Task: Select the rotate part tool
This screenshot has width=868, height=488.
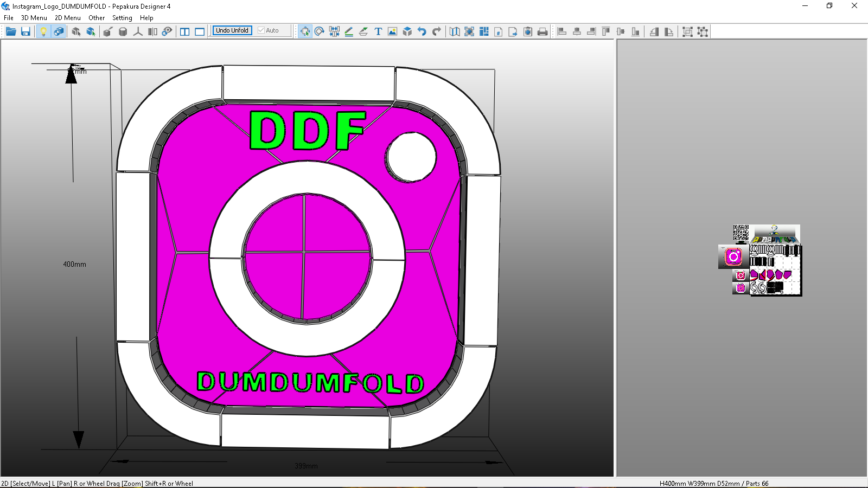Action: tap(319, 31)
